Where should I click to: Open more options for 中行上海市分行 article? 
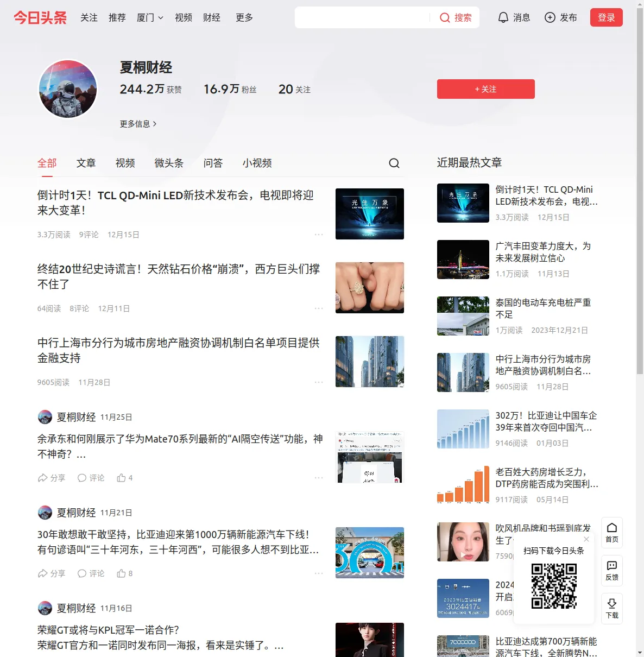coord(319,382)
